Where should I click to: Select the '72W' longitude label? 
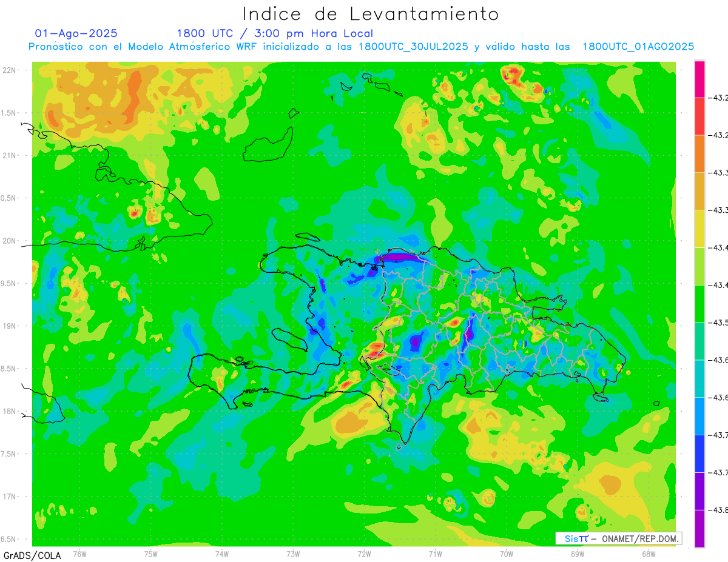pos(364,554)
